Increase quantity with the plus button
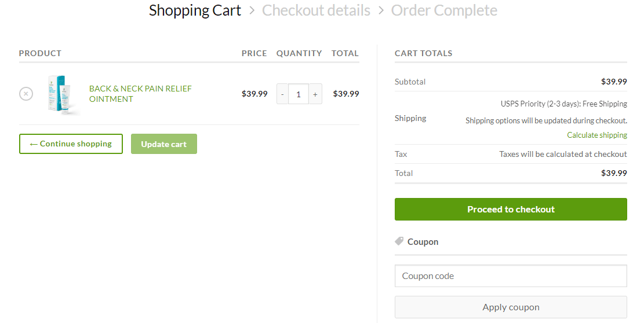Image resolution: width=644 pixels, height=323 pixels. (315, 94)
